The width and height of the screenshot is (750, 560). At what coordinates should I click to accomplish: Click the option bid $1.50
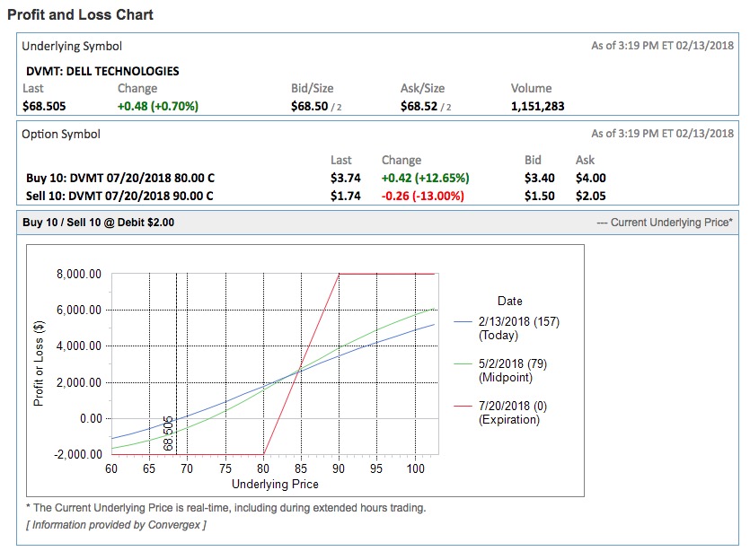[x=540, y=196]
